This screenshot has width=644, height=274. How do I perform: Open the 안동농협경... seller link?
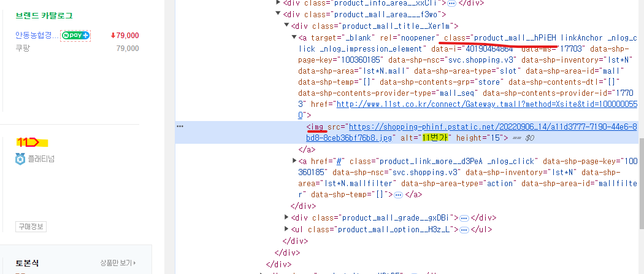tap(37, 36)
